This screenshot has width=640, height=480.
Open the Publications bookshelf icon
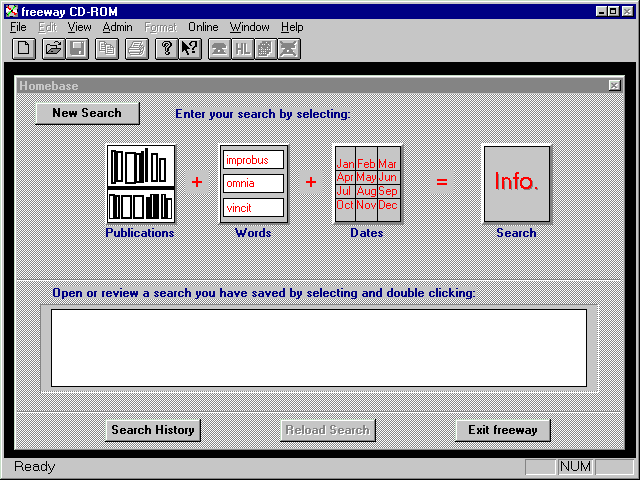pyautogui.click(x=141, y=184)
